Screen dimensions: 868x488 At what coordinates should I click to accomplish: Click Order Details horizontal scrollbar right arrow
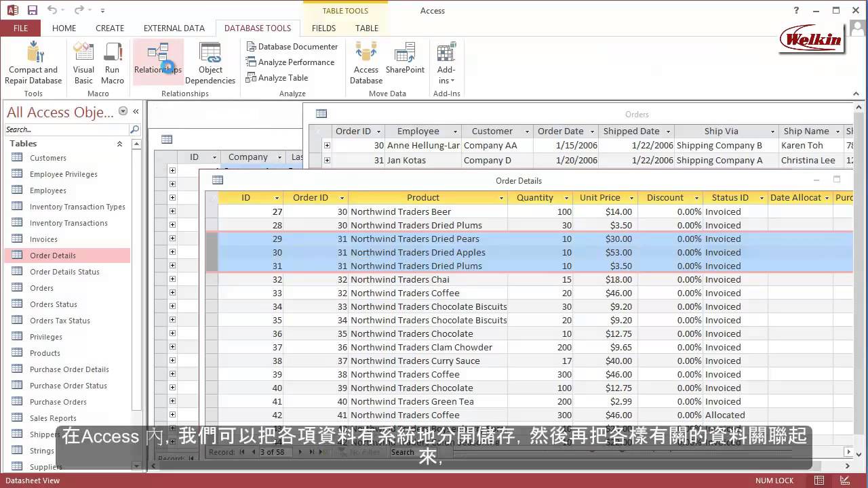click(x=848, y=452)
